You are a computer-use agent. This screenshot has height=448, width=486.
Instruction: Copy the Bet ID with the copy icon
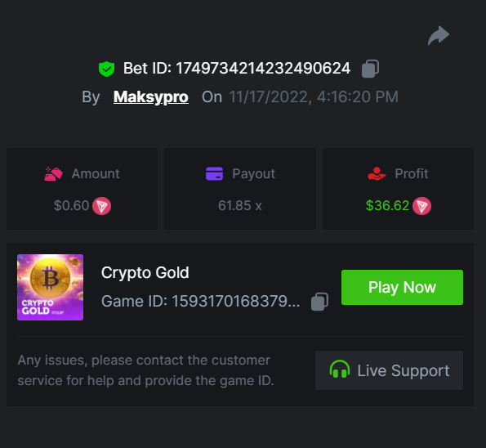click(370, 69)
